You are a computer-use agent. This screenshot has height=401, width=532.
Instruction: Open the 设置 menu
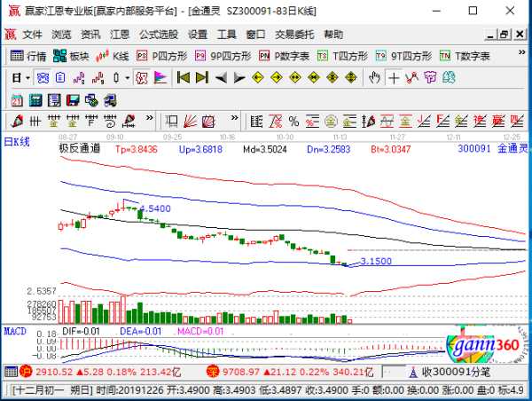(x=198, y=35)
